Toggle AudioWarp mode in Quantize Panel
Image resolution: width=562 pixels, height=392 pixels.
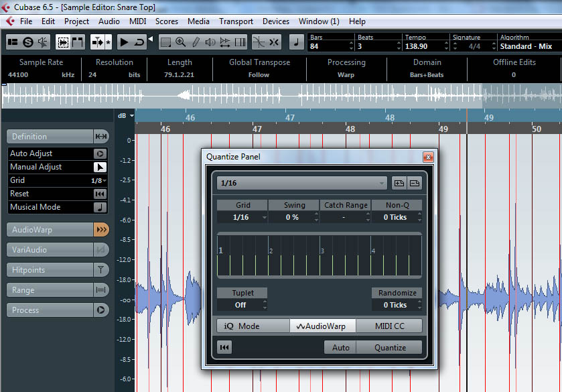322,326
